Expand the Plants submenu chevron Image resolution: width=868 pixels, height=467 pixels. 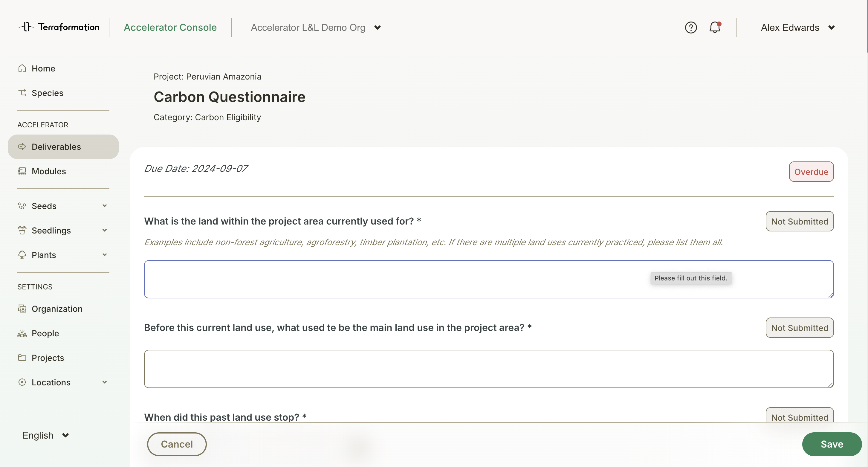104,255
